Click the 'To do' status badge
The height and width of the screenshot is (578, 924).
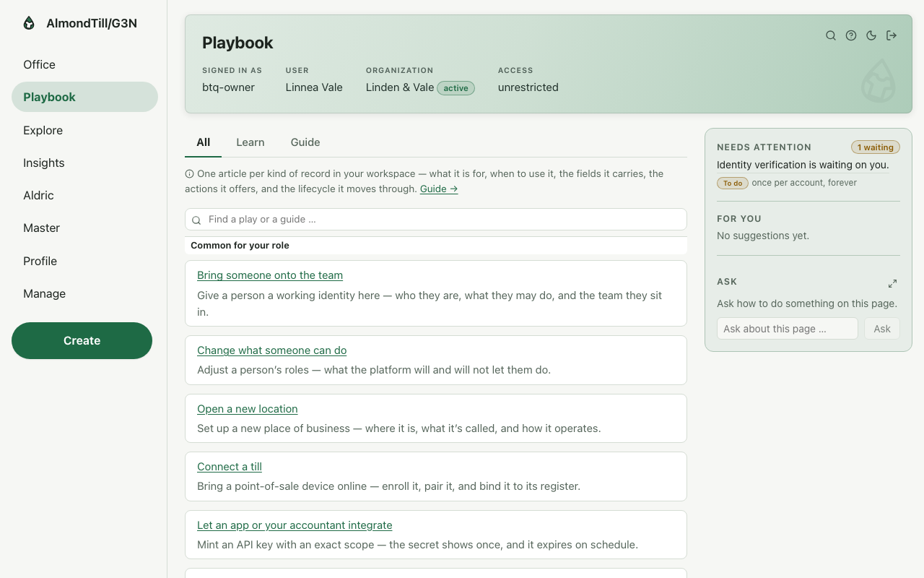coord(733,183)
